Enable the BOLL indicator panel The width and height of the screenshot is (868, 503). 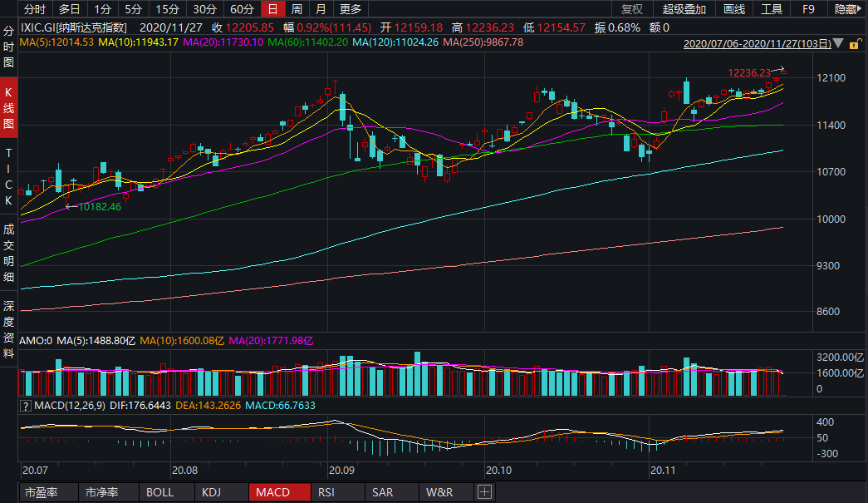(x=160, y=492)
